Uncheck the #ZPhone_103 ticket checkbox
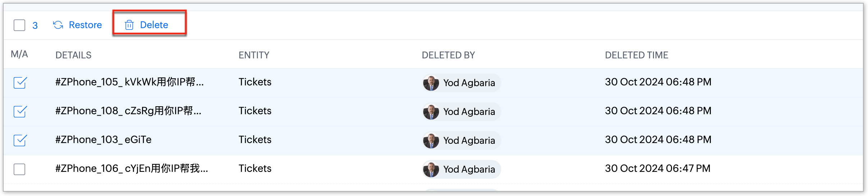Viewport: 868px width, 196px height. (20, 140)
